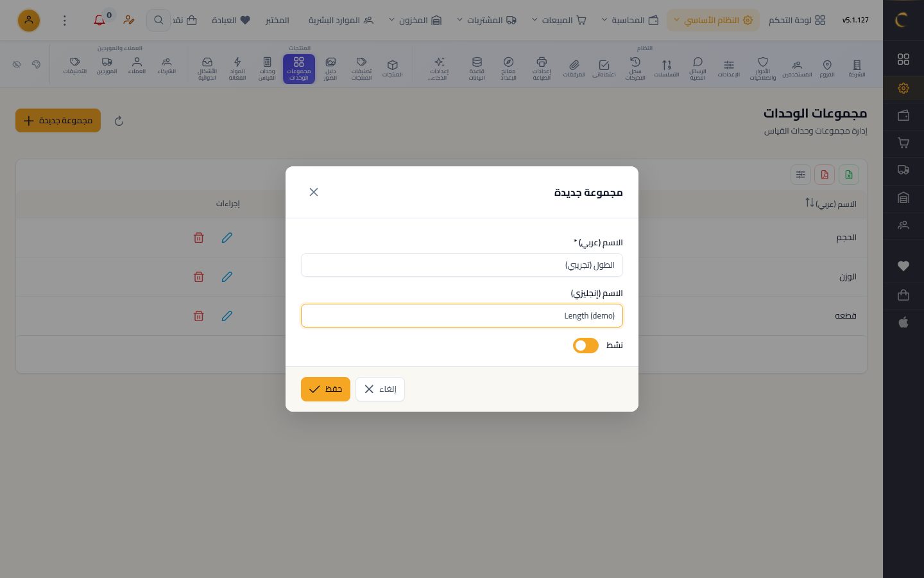Export table to PDF icon
This screenshot has height=578, width=924.
(x=825, y=175)
